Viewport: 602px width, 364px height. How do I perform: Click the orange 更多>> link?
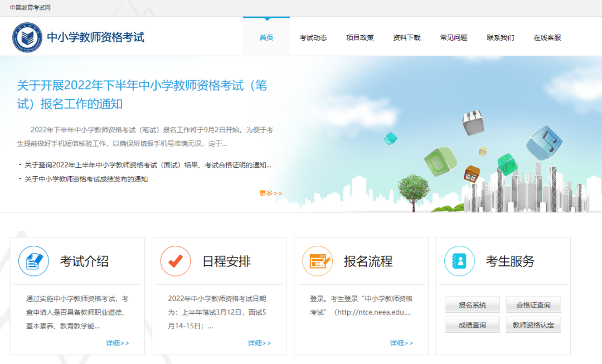click(271, 193)
